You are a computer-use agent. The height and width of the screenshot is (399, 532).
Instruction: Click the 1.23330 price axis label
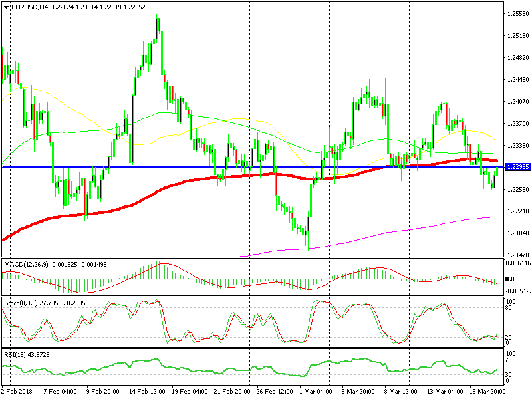[x=518, y=145]
